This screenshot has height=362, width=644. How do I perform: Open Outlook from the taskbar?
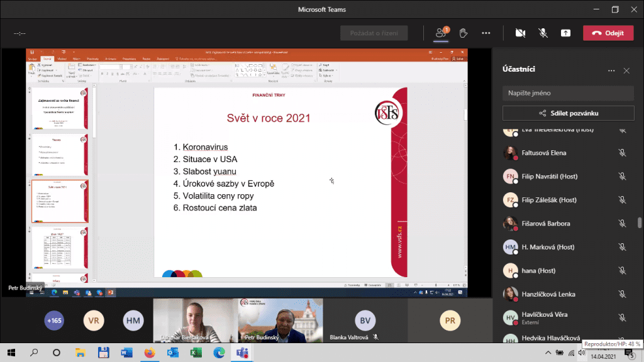(x=173, y=353)
